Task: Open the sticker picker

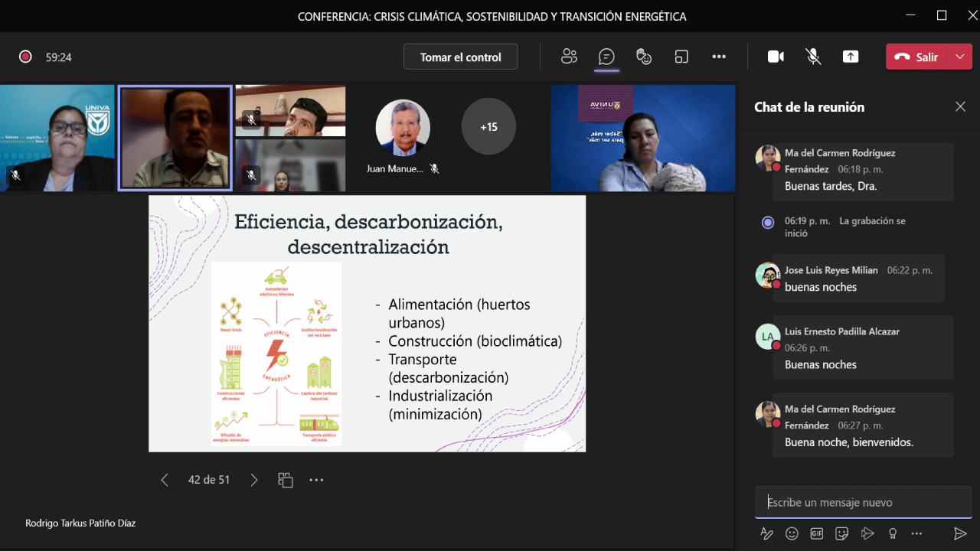Action: coord(842,533)
